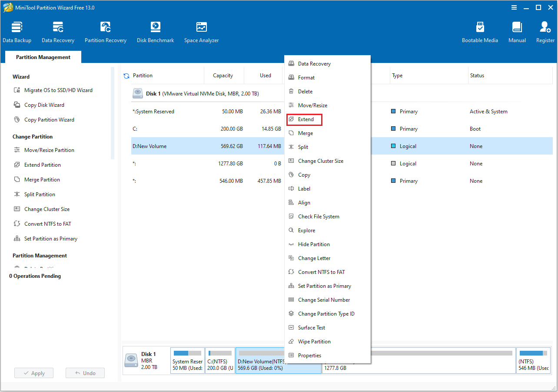Select Copy from the context menu
The width and height of the screenshot is (558, 392).
click(x=327, y=175)
